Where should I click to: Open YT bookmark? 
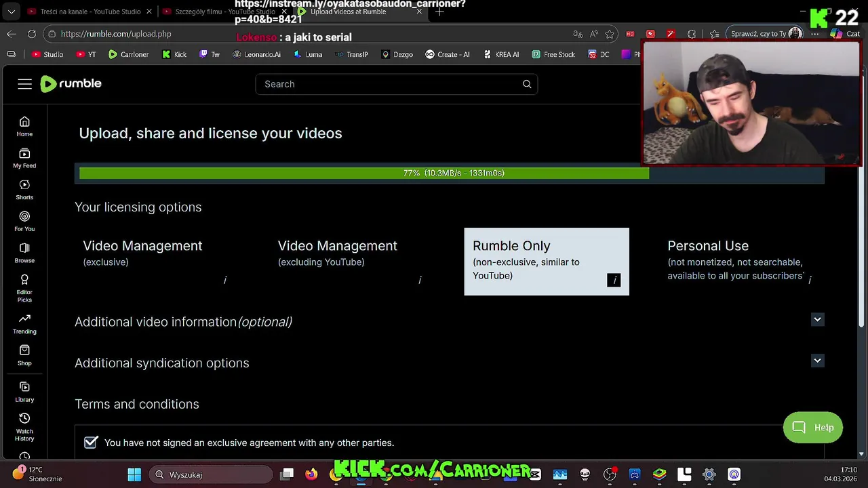86,54
